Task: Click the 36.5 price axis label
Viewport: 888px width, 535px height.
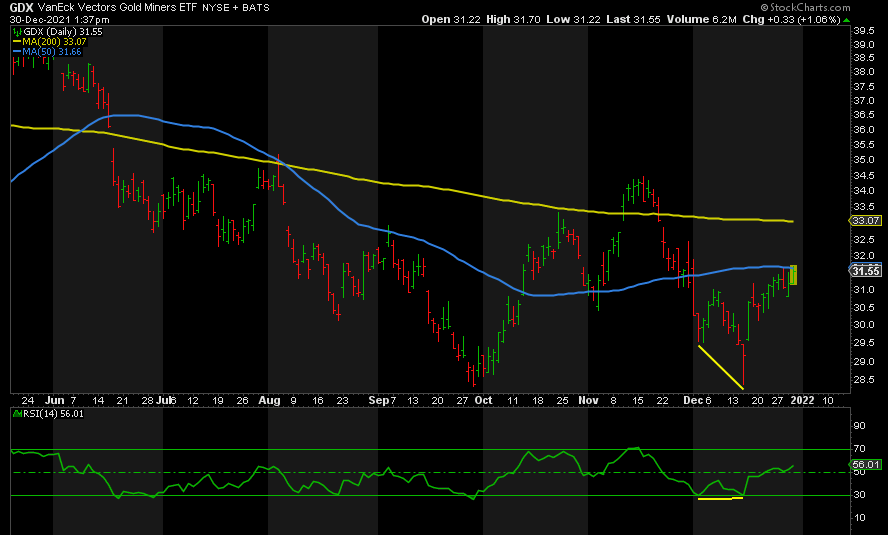Action: point(864,115)
